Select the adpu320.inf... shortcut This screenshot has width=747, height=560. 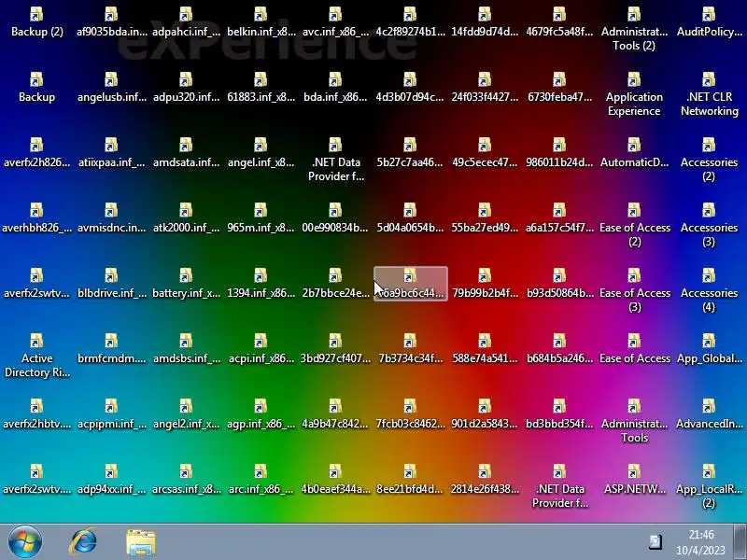point(186,87)
